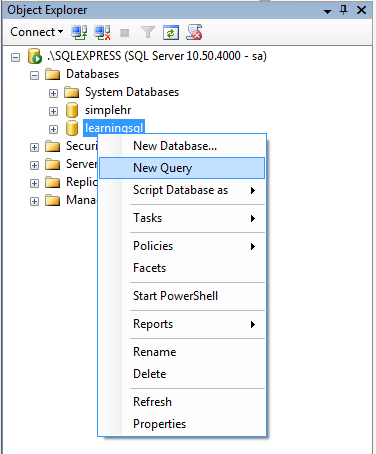Pin the Object Explorer panel
The image size is (376, 454).
tap(344, 10)
